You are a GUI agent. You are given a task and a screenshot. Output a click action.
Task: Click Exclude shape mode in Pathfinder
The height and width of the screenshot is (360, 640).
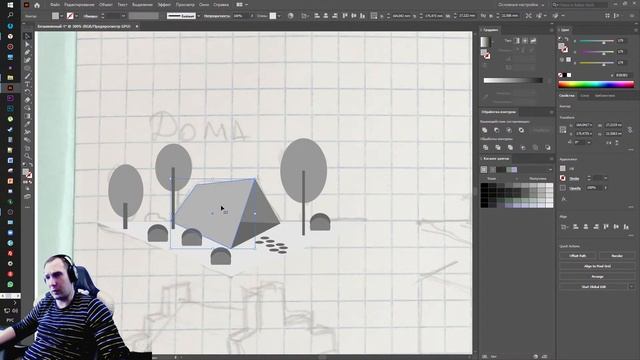tap(521, 130)
